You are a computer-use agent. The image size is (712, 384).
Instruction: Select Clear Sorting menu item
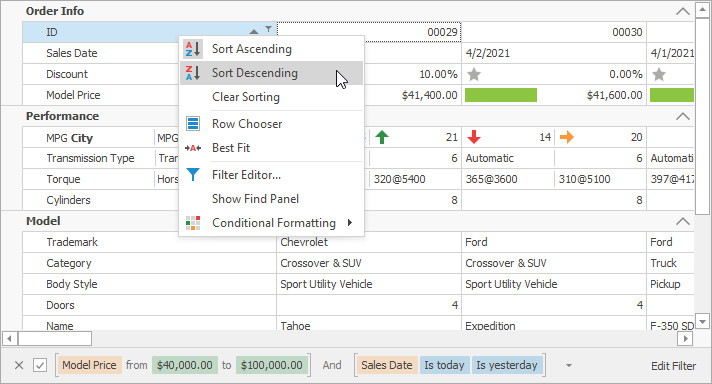(272, 97)
